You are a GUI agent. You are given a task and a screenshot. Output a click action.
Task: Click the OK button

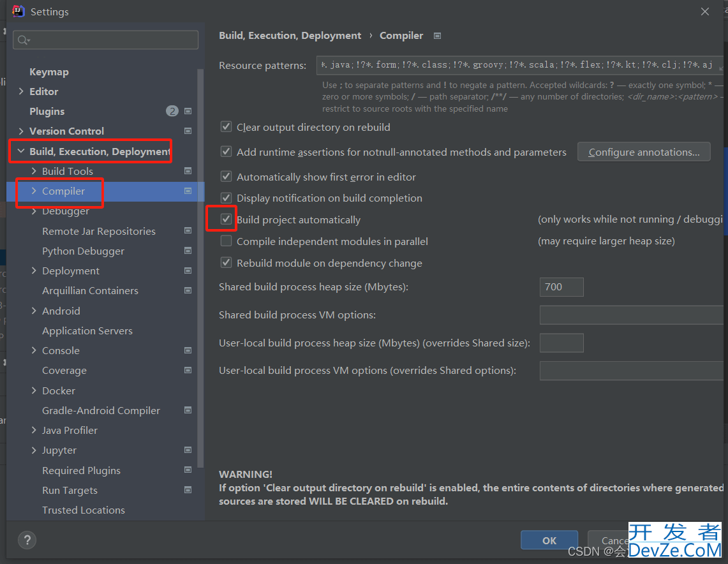(x=549, y=540)
